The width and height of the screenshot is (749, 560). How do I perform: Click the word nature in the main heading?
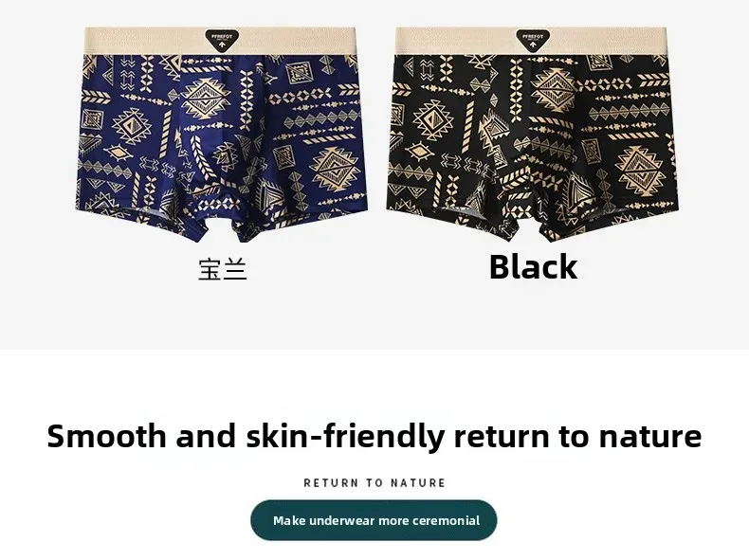click(x=650, y=436)
